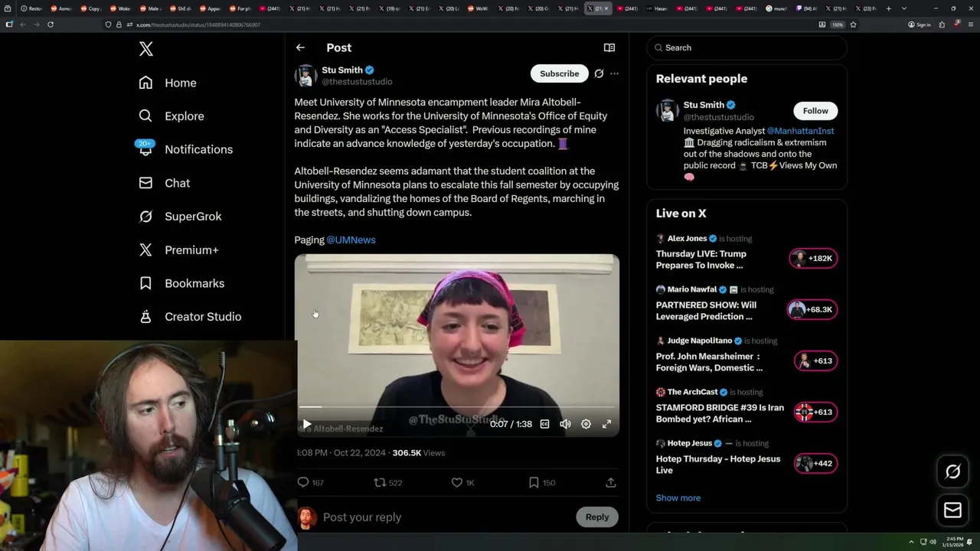The width and height of the screenshot is (980, 551).
Task: Go to Home in sidebar
Action: (168, 83)
